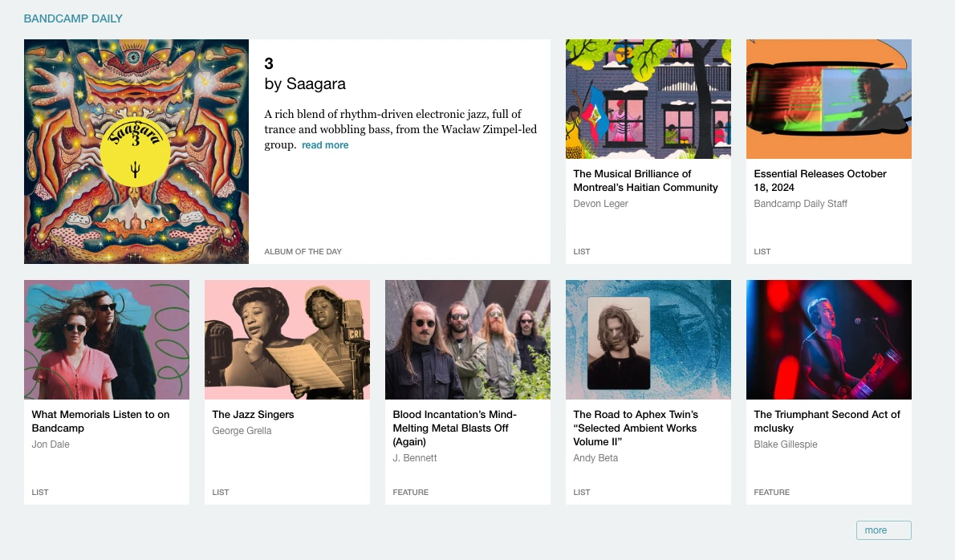Screen dimensions: 955x560
Task: Open the Bandcamp Daily section heading
Action: 73,18
